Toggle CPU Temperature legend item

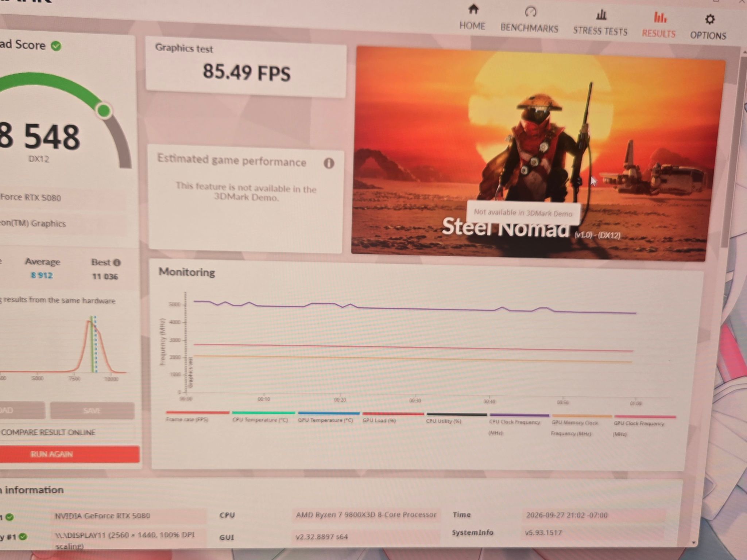(x=263, y=417)
